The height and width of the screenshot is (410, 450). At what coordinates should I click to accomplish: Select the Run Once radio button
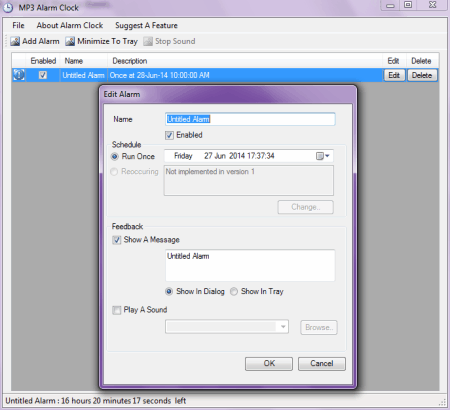point(114,156)
